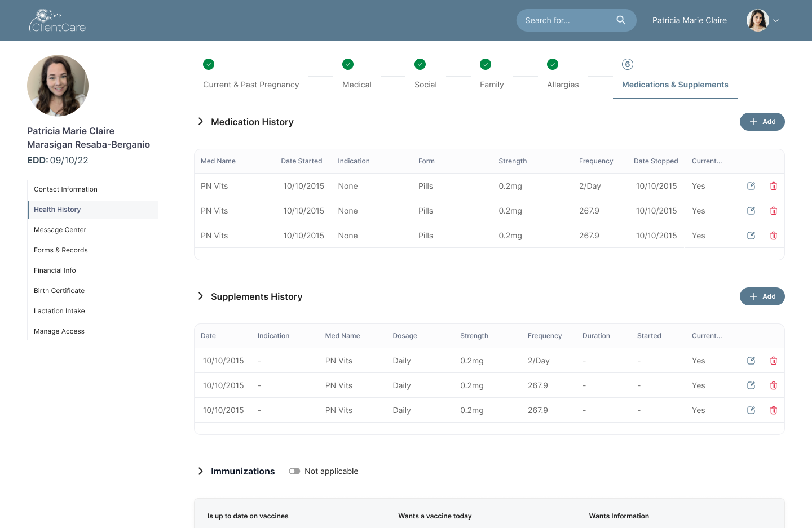The image size is (812, 528).
Task: Go to the Allergies step tab
Action: (562, 85)
